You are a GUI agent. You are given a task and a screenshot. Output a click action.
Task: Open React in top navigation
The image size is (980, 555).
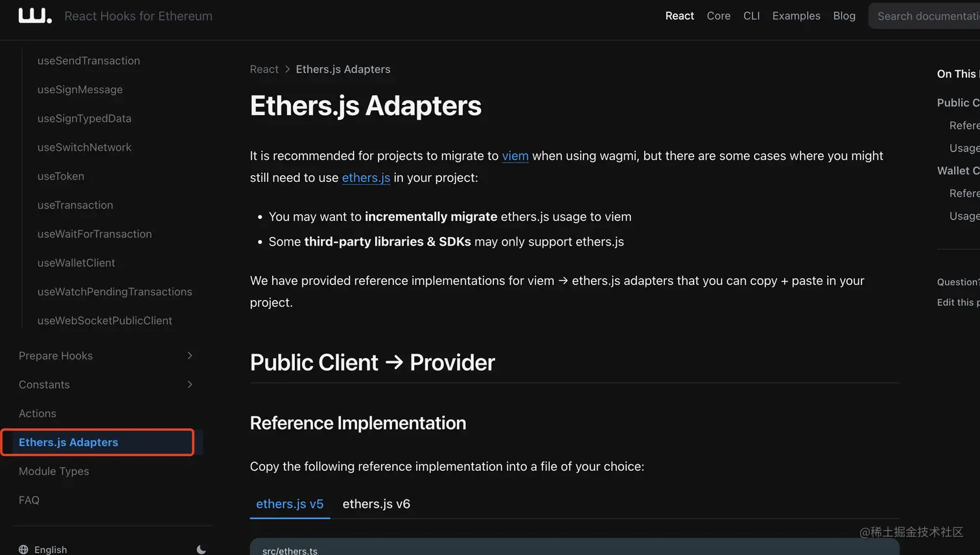(679, 16)
